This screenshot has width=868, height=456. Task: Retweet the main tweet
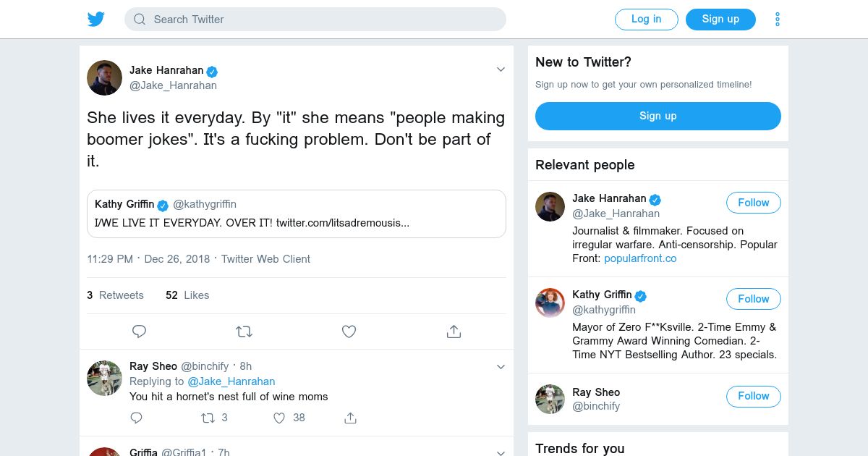244,332
